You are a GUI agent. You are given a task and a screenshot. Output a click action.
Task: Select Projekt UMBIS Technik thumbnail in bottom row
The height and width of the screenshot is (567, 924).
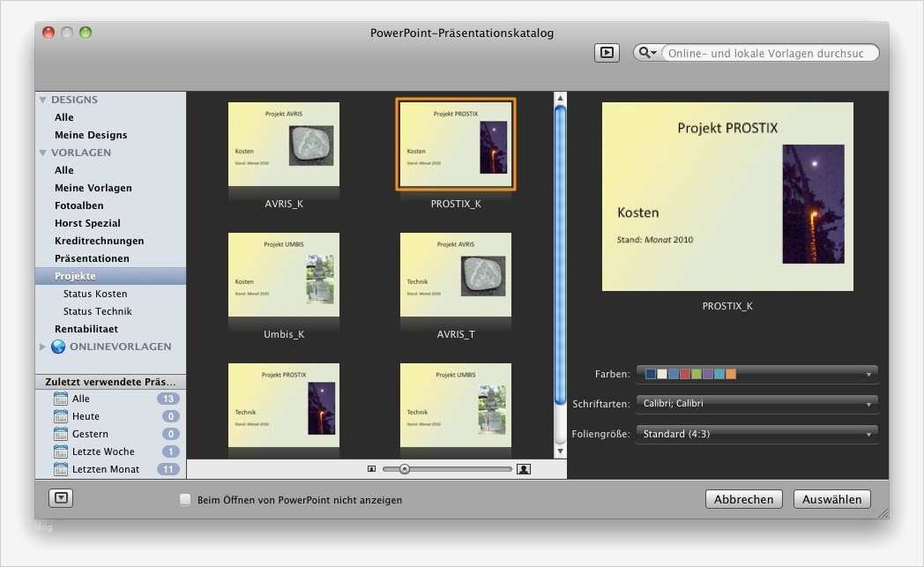[x=456, y=405]
